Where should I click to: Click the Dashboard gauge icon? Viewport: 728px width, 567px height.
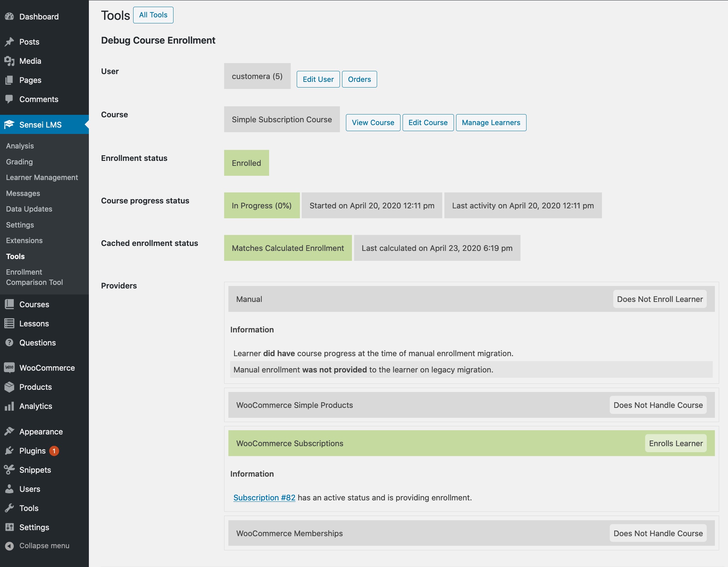coord(9,17)
